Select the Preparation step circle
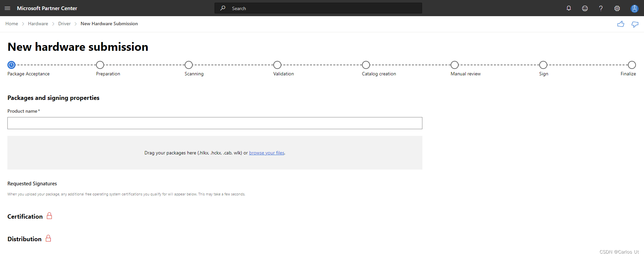This screenshot has width=644, height=257. pos(100,65)
